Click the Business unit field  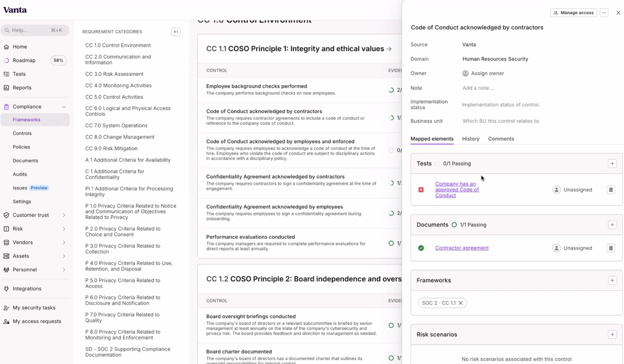[x=501, y=121]
